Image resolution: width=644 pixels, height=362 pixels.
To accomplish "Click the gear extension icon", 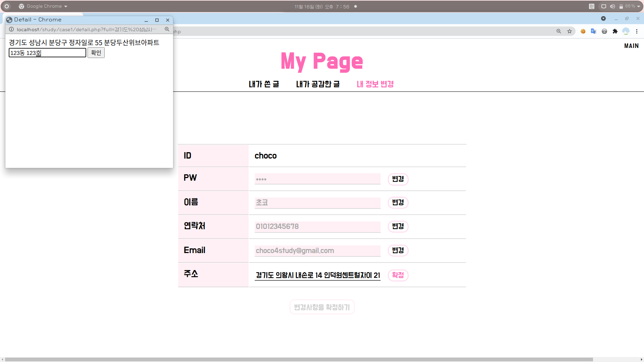I will [604, 31].
